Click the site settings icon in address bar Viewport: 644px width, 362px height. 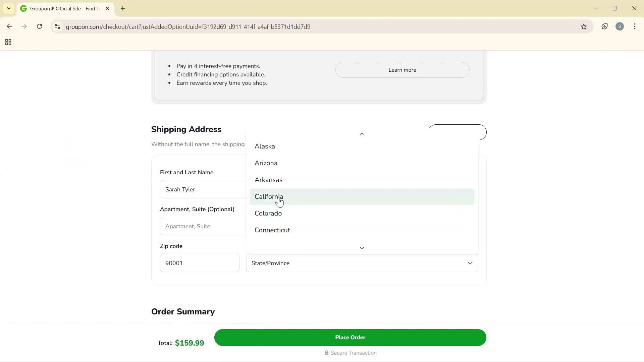tap(57, 26)
